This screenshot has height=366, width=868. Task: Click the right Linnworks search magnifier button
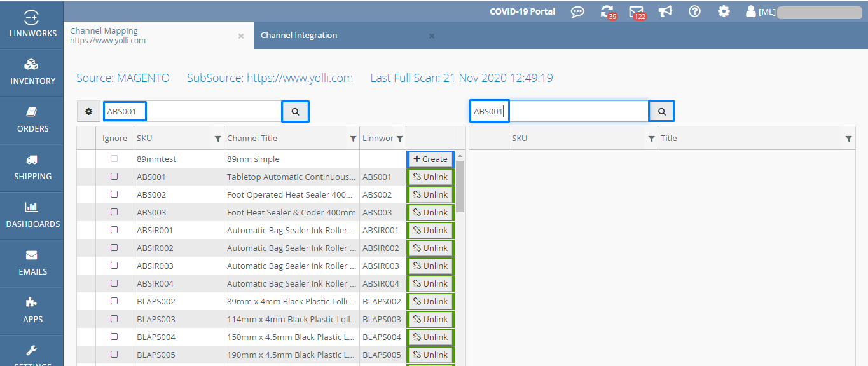(661, 111)
